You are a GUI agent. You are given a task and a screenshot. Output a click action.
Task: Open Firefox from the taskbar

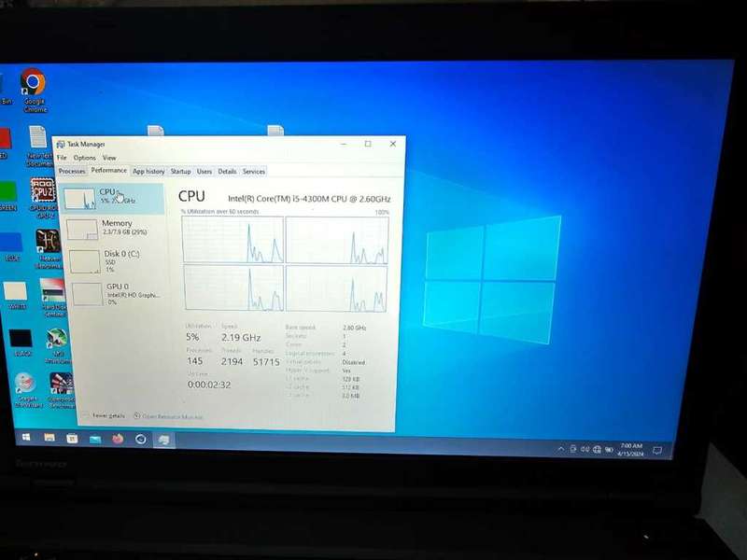[x=118, y=439]
